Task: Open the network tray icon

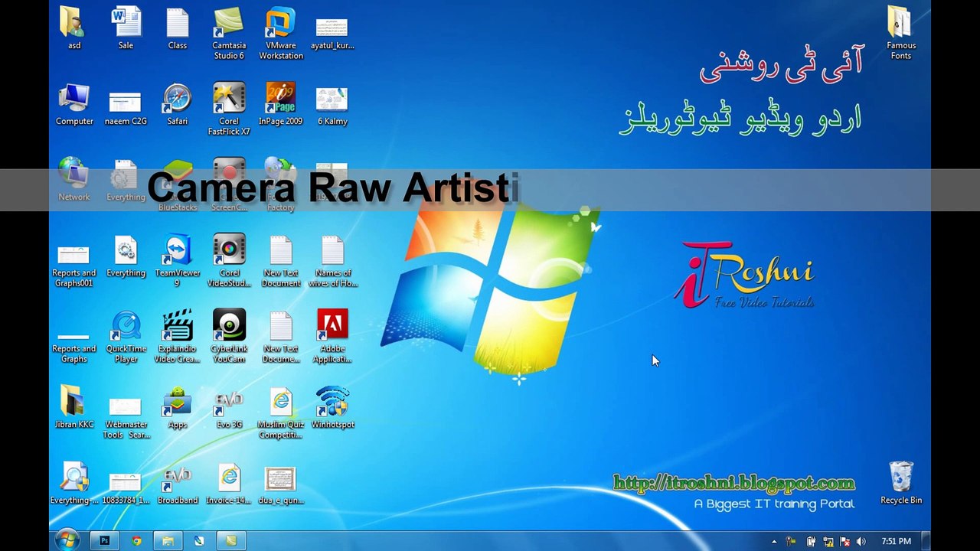Action: coord(828,541)
